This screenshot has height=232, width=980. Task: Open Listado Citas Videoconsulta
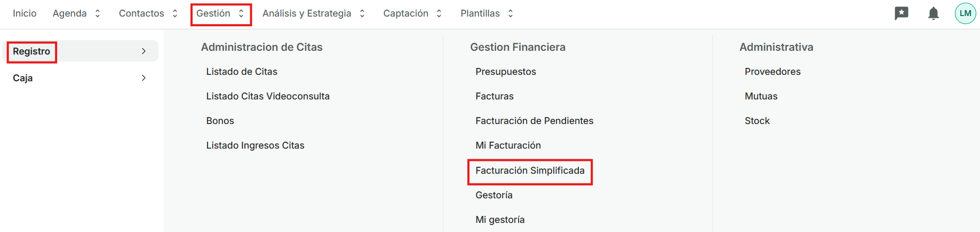(x=268, y=96)
